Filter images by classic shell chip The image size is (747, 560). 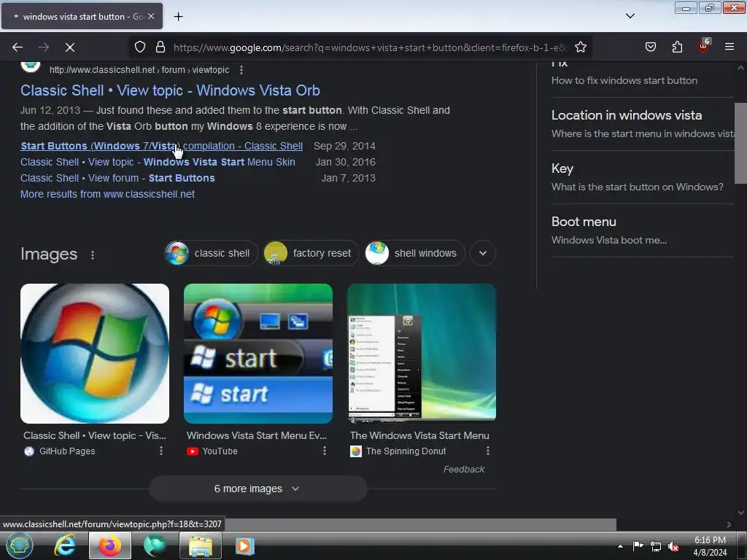pyautogui.click(x=211, y=253)
